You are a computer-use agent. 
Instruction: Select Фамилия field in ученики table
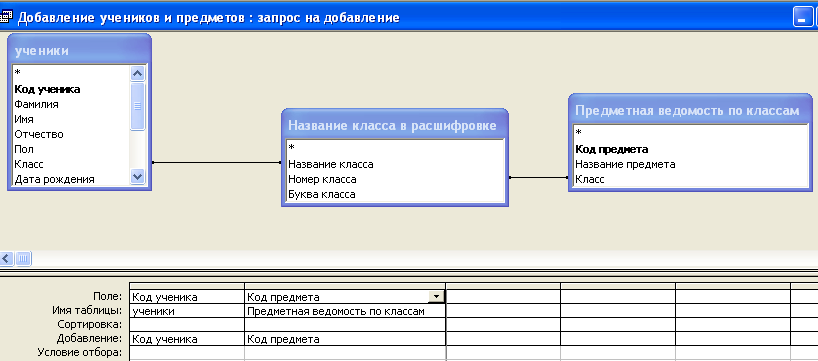(x=37, y=104)
